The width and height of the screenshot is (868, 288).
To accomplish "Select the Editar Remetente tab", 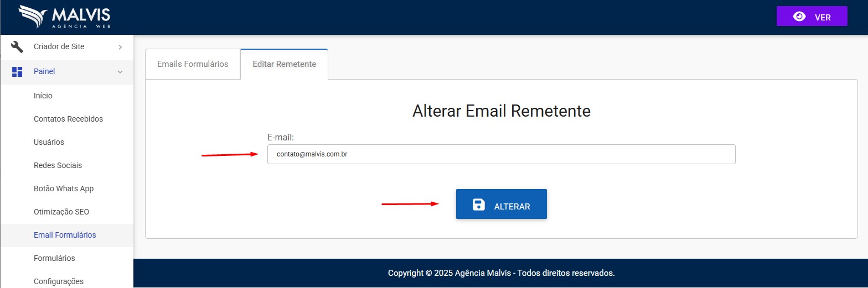I will tap(284, 64).
